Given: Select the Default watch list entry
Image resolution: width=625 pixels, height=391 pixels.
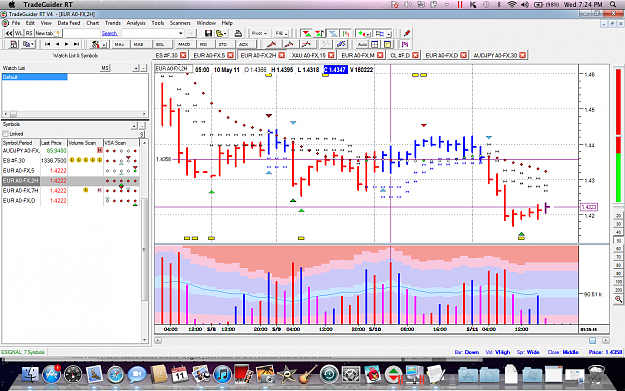Looking at the screenshot, I should click(35, 77).
